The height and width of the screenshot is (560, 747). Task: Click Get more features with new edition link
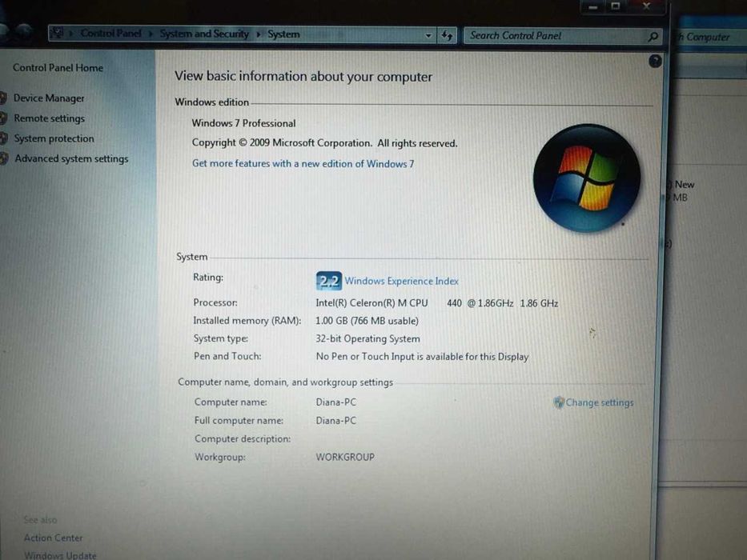click(303, 163)
